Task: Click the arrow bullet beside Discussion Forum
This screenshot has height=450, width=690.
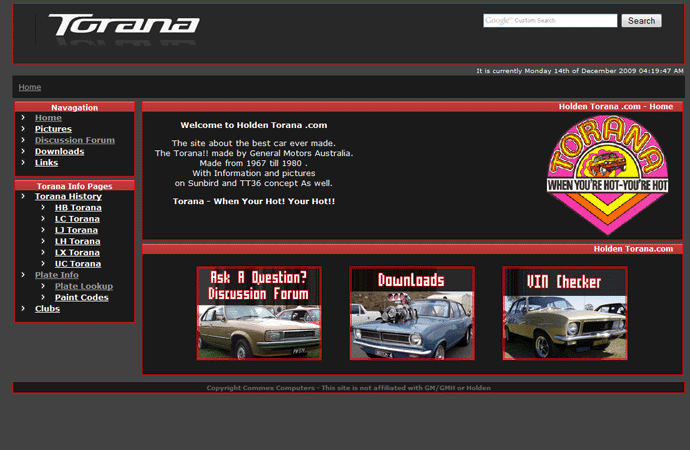Action: coord(23,140)
